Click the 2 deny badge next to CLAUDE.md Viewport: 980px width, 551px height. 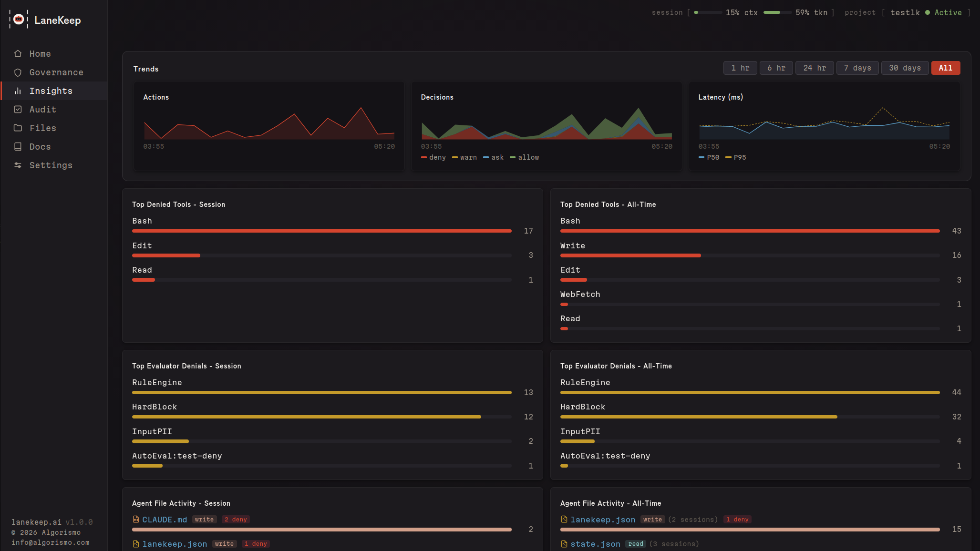tap(236, 520)
